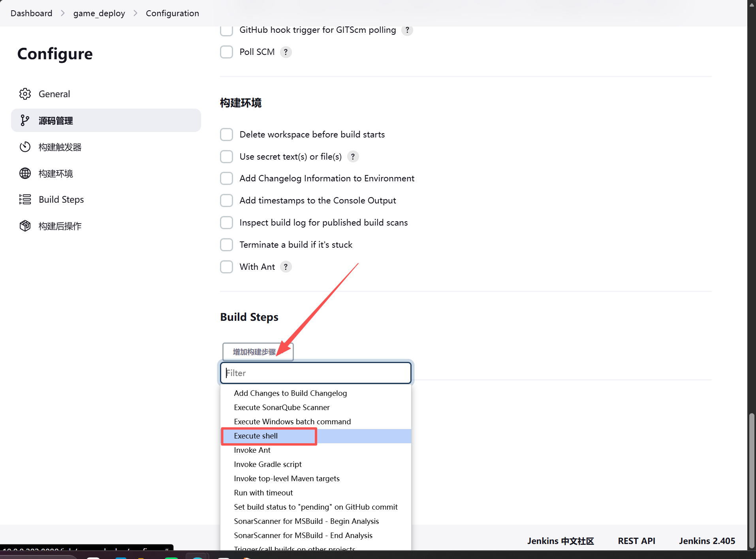Jump to 构建环境 sidebar section
Image resolution: width=756 pixels, height=559 pixels.
(x=106, y=173)
